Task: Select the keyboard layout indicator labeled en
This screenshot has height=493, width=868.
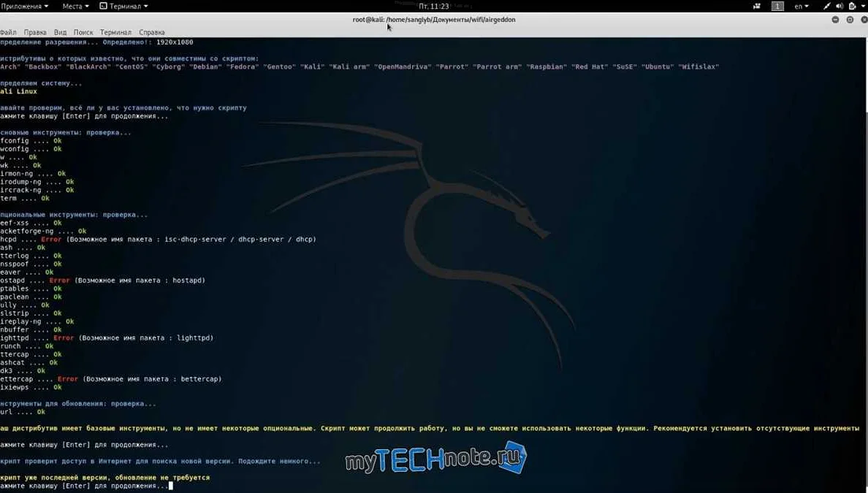Action: (799, 5)
